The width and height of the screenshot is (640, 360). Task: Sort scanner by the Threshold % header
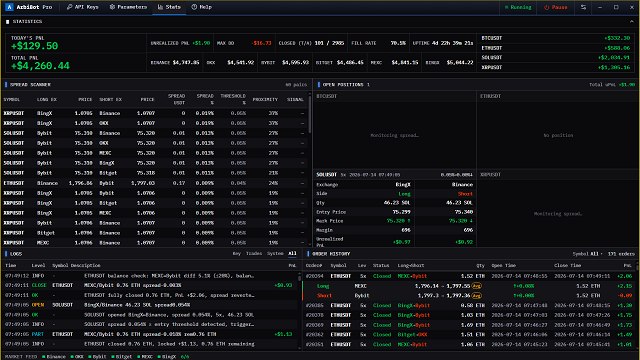[233, 99]
